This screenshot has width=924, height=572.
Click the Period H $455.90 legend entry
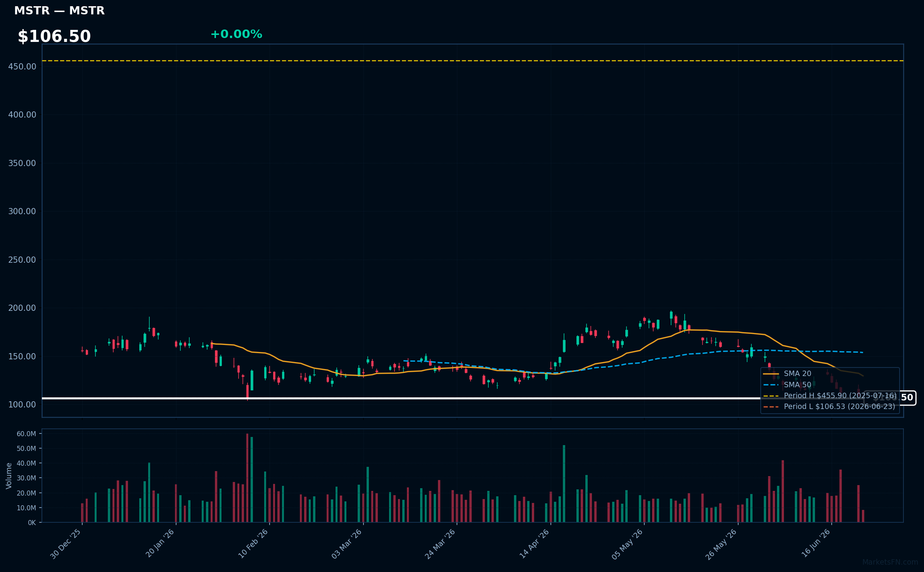click(830, 396)
